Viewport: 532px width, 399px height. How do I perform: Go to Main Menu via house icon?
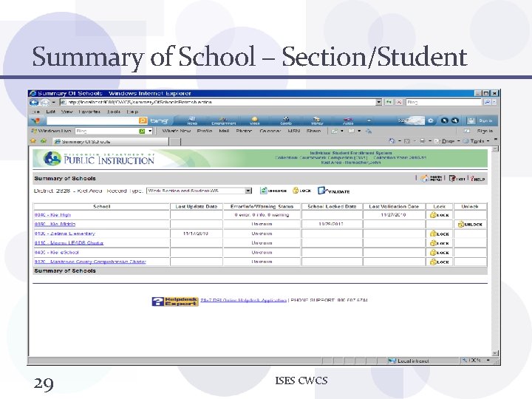coord(431,178)
